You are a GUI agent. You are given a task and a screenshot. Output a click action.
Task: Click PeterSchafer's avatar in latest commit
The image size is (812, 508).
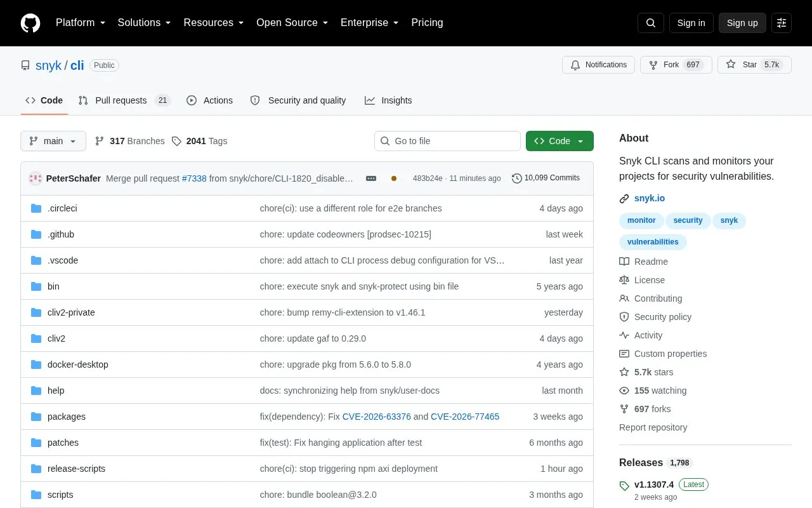click(x=36, y=178)
